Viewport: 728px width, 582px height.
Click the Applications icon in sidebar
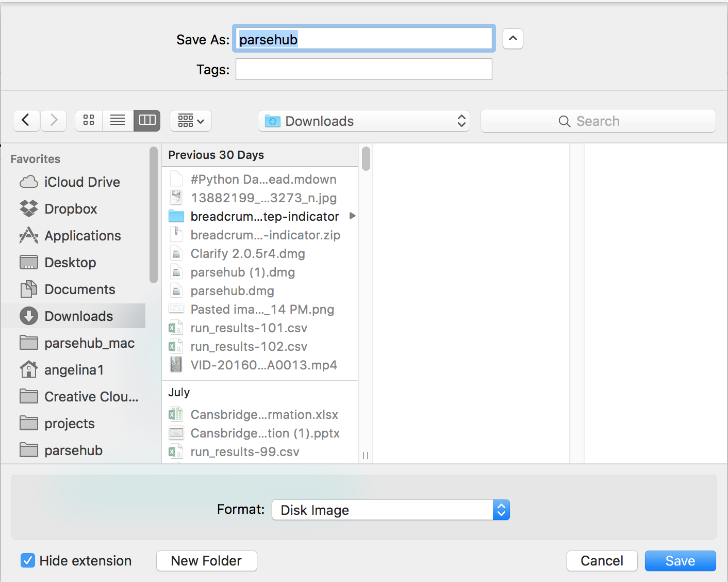pos(29,235)
